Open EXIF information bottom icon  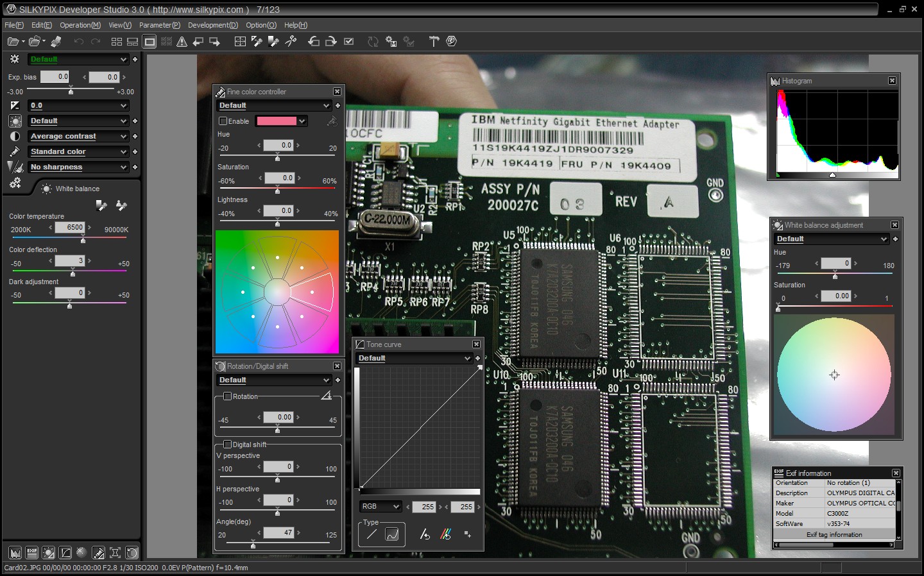pyautogui.click(x=31, y=553)
